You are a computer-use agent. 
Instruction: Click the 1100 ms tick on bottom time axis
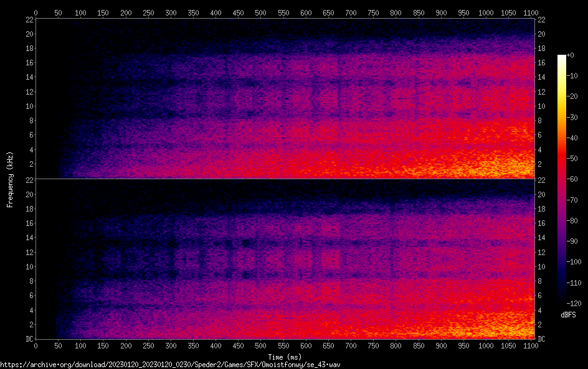pyautogui.click(x=531, y=345)
